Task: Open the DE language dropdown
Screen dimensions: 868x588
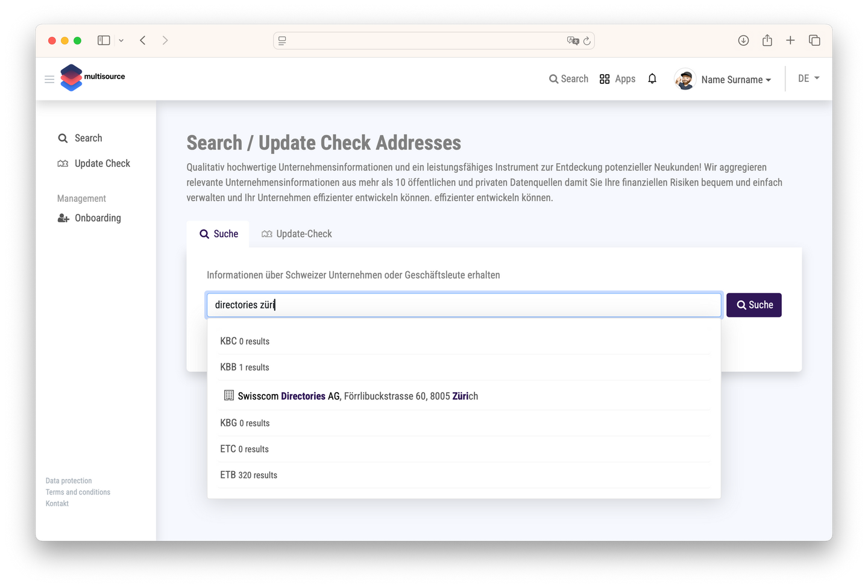Action: point(808,78)
